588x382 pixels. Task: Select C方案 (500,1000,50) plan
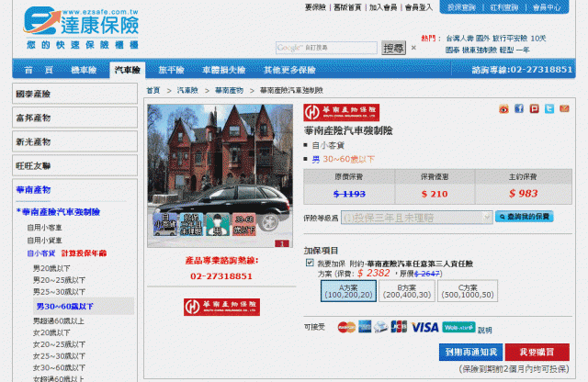point(468,291)
